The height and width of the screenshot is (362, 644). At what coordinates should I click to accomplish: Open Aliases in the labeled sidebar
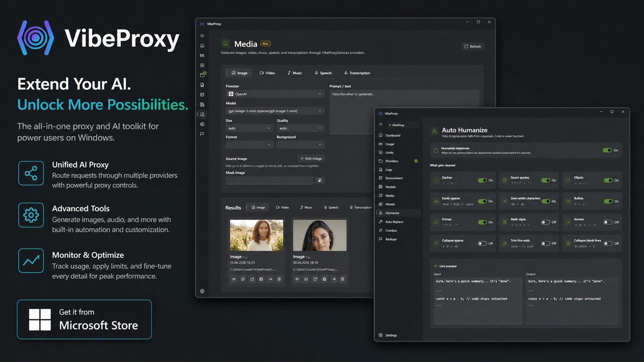point(398,204)
